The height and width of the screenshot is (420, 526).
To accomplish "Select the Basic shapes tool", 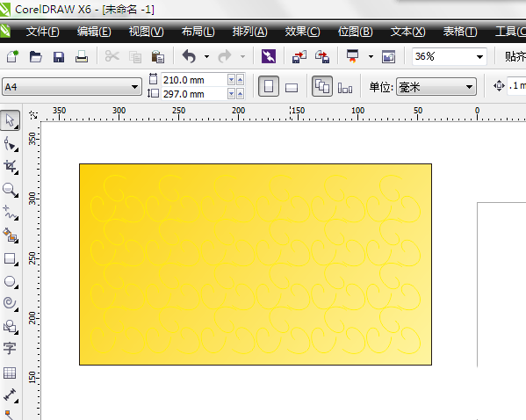I will pyautogui.click(x=11, y=327).
